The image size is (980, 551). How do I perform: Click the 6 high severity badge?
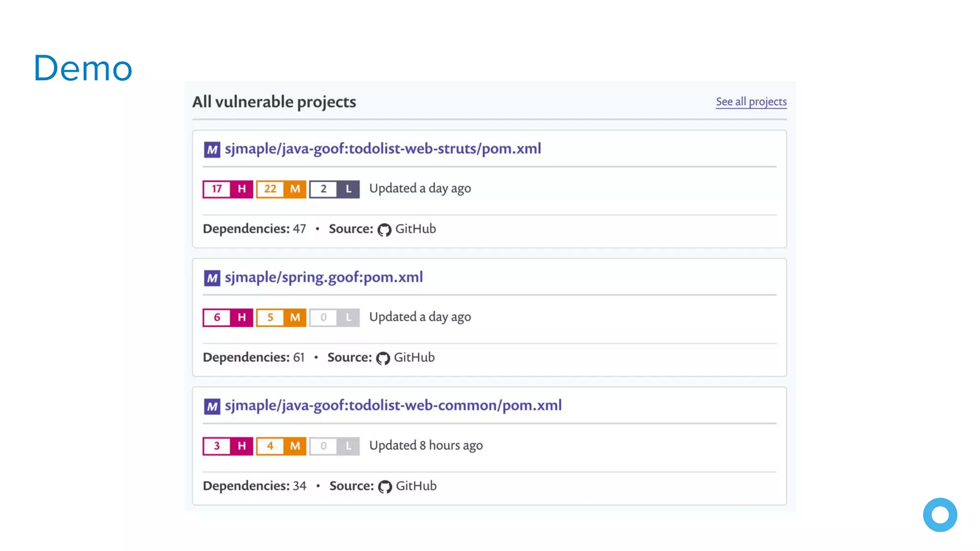point(228,318)
